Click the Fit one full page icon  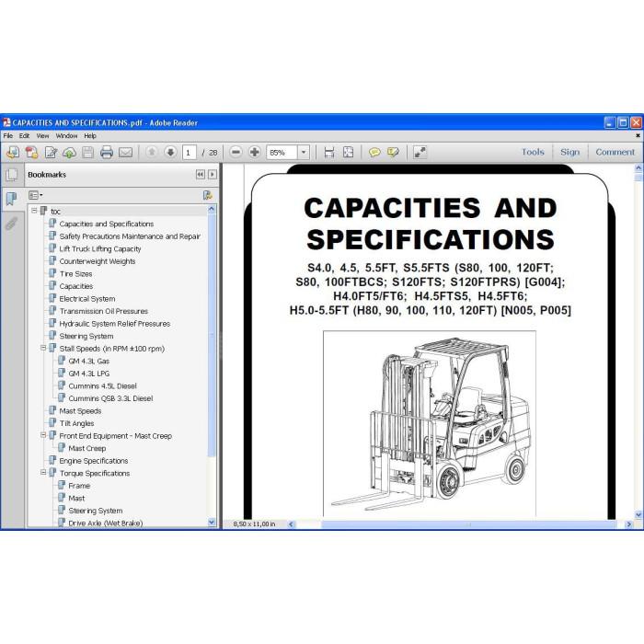tap(349, 153)
